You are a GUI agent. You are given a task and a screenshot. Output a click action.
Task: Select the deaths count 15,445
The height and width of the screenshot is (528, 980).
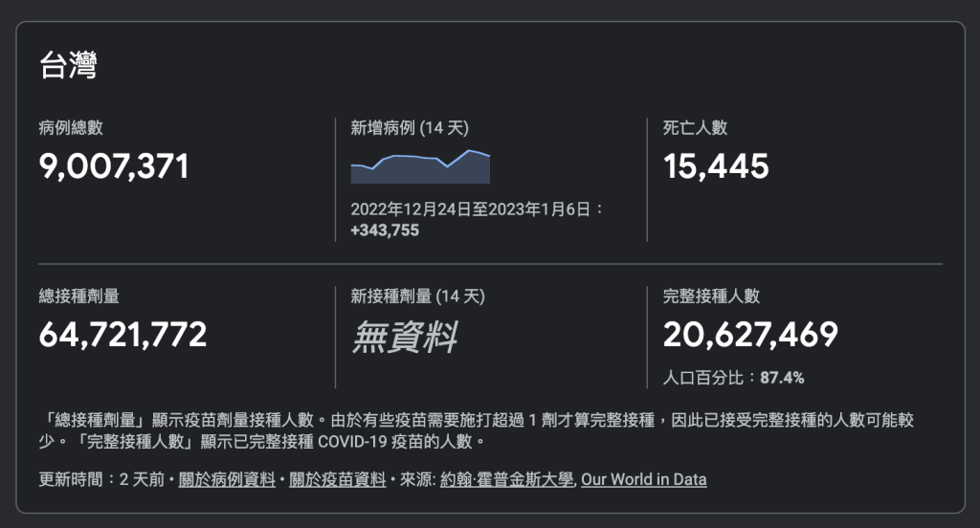pyautogui.click(x=716, y=166)
